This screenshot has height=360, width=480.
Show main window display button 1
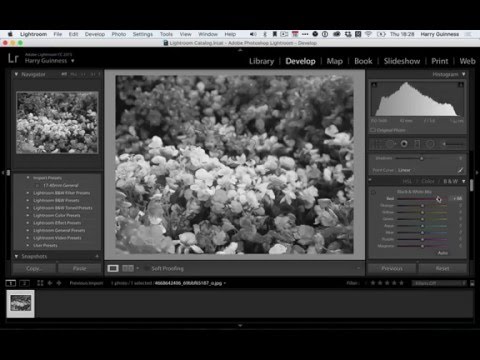pos(11,283)
